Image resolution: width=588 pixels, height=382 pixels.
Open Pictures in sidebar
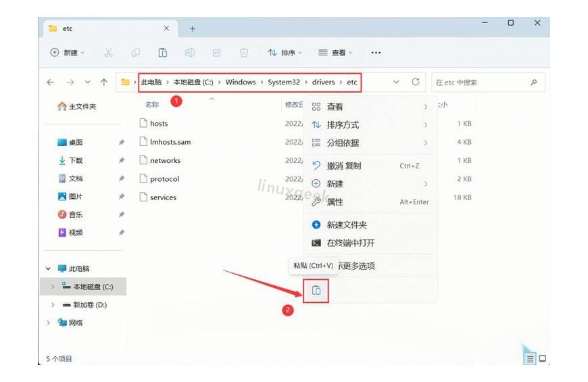click(x=70, y=197)
